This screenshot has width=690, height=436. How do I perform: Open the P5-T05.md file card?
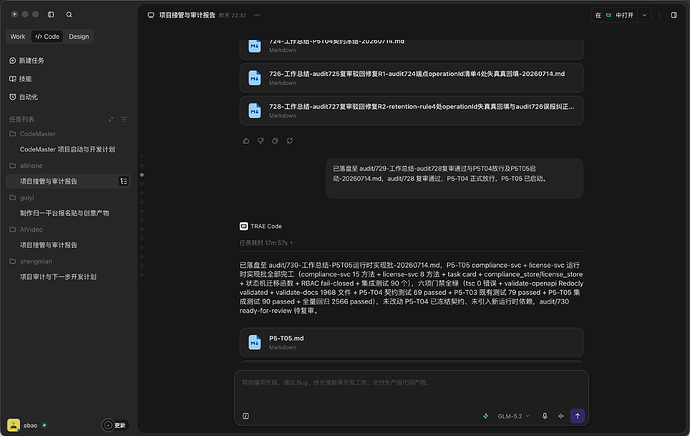point(411,342)
